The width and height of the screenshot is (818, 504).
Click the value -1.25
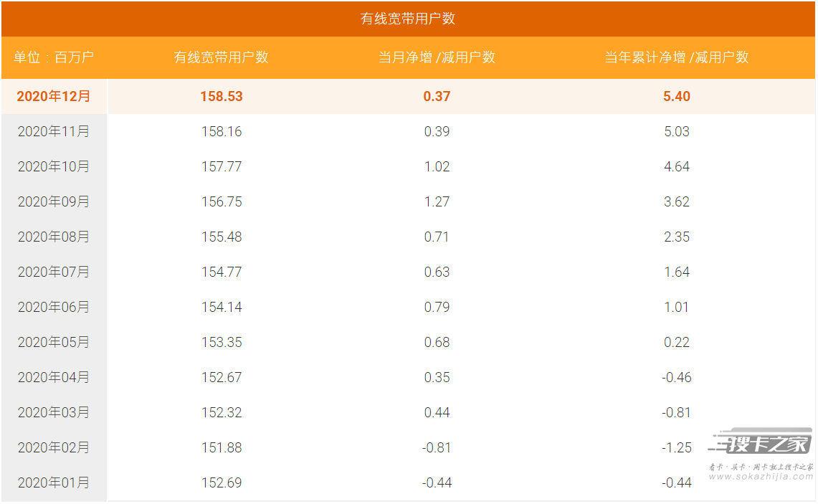click(677, 447)
